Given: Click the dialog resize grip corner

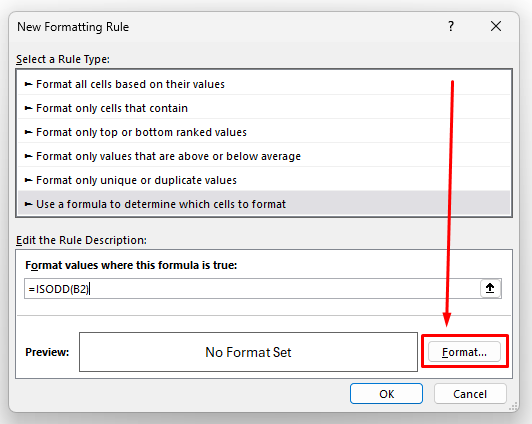Looking at the screenshot, I should pyautogui.click(x=513, y=406).
